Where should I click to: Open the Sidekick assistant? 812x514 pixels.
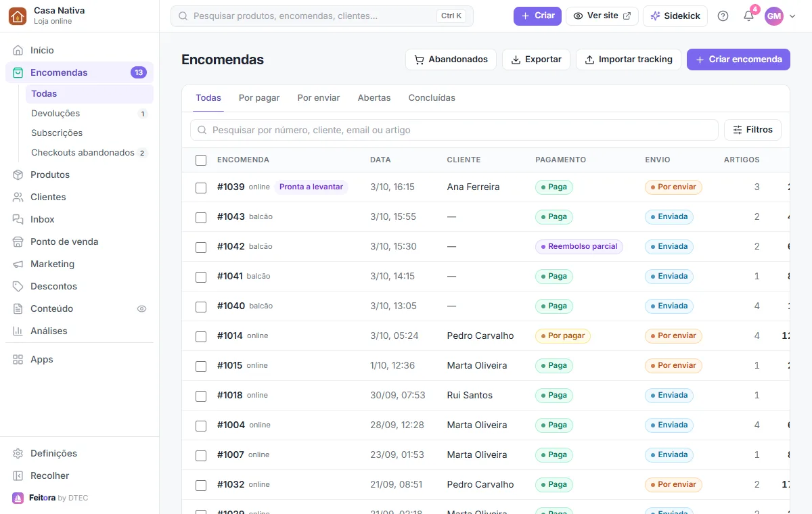click(x=675, y=16)
